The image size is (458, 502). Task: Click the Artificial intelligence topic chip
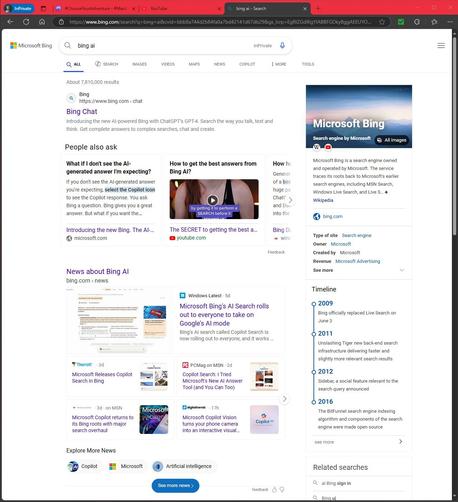(183, 466)
